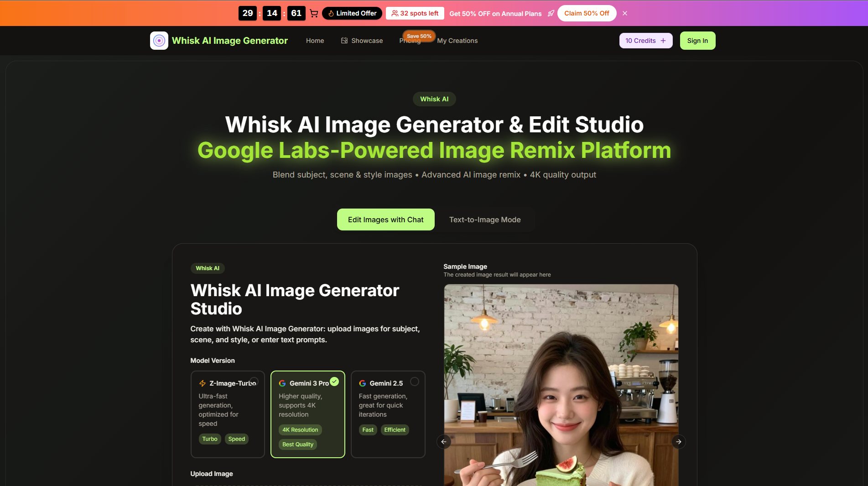Click the Sample Image heading
The width and height of the screenshot is (868, 486).
click(x=465, y=267)
